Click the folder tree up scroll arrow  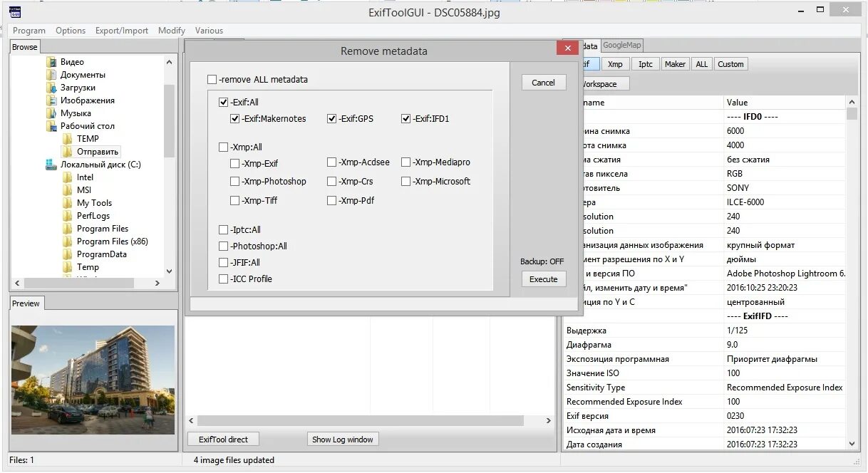coord(169,63)
